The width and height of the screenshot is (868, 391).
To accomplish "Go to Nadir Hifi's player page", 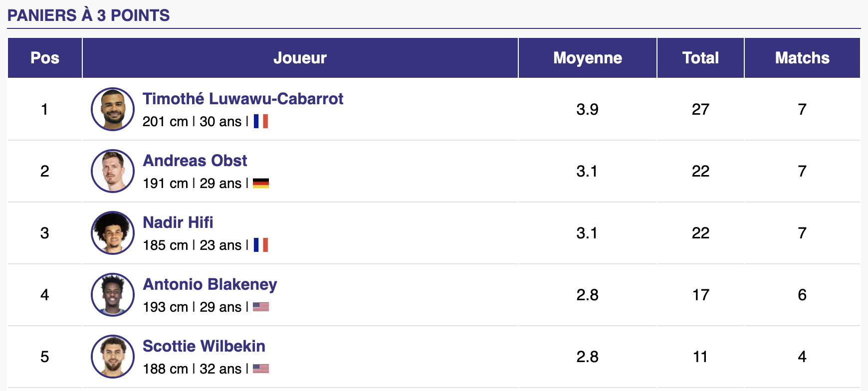I will tap(178, 222).
